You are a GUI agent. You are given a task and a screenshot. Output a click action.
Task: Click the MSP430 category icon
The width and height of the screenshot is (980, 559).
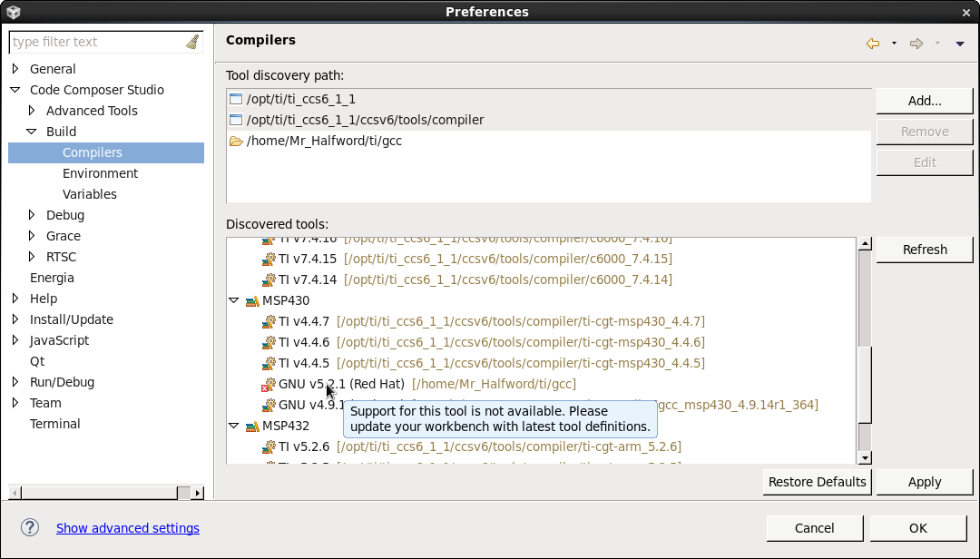(x=252, y=300)
